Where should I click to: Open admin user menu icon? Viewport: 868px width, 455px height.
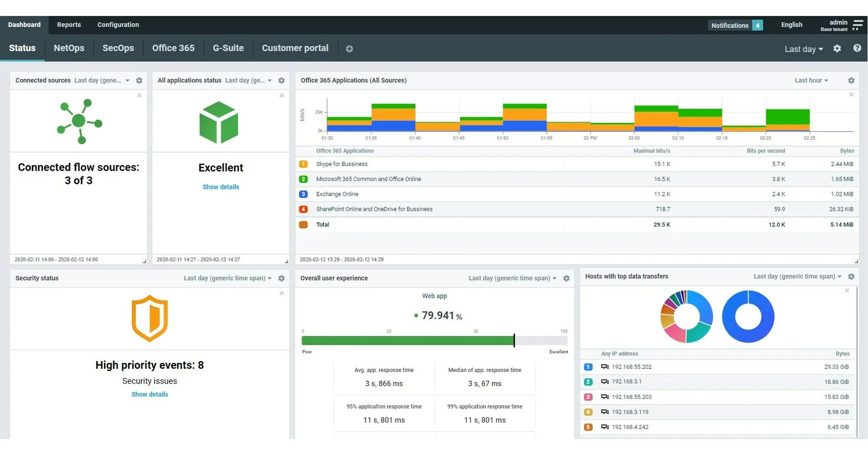[858, 25]
